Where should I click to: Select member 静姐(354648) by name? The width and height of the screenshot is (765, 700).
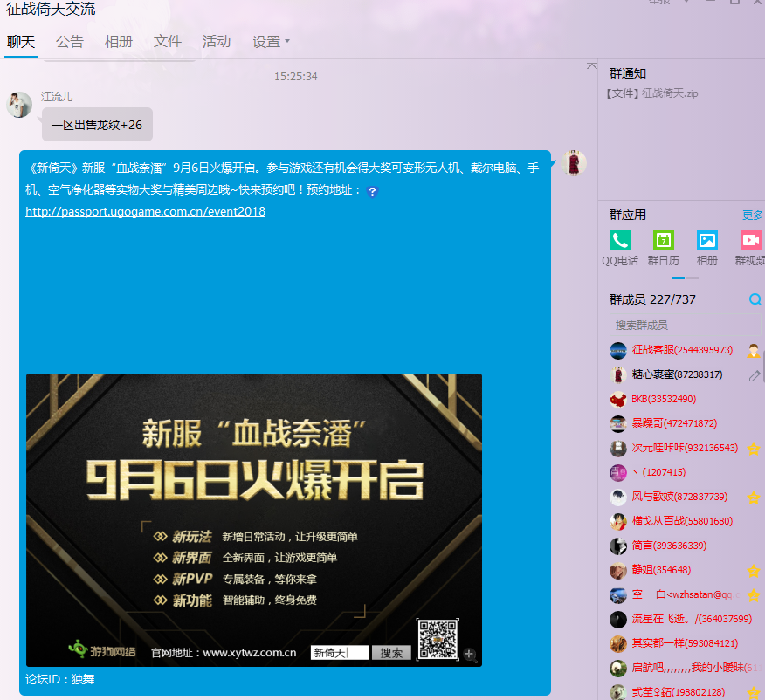(661, 569)
